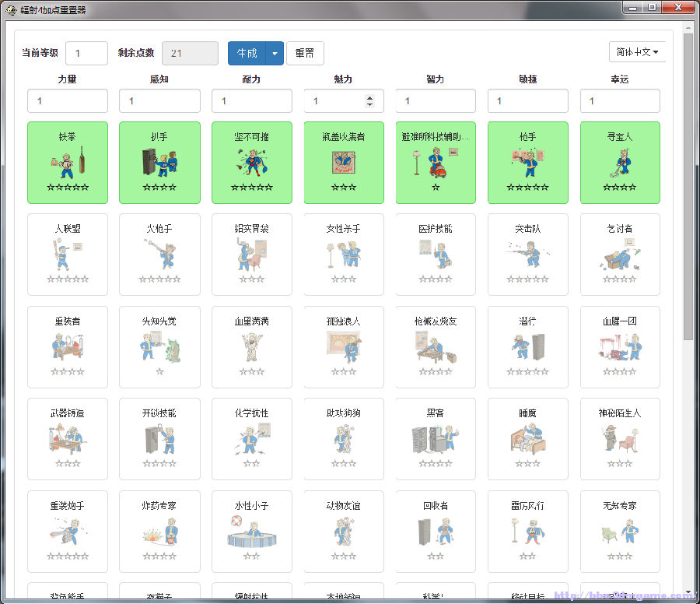The height and width of the screenshot is (604, 700).
Task: Pick the 水性小子 (Aquaboy) perk icon
Action: tap(251, 532)
